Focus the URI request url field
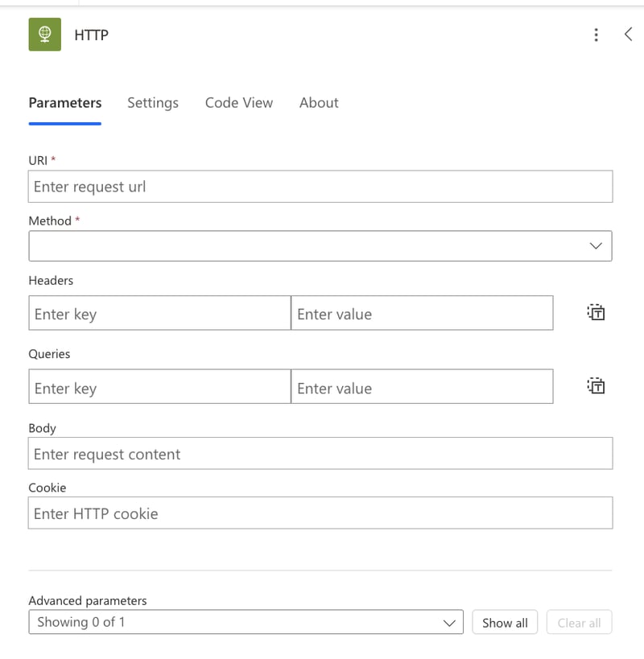This screenshot has width=644, height=659. pyautogui.click(x=320, y=187)
